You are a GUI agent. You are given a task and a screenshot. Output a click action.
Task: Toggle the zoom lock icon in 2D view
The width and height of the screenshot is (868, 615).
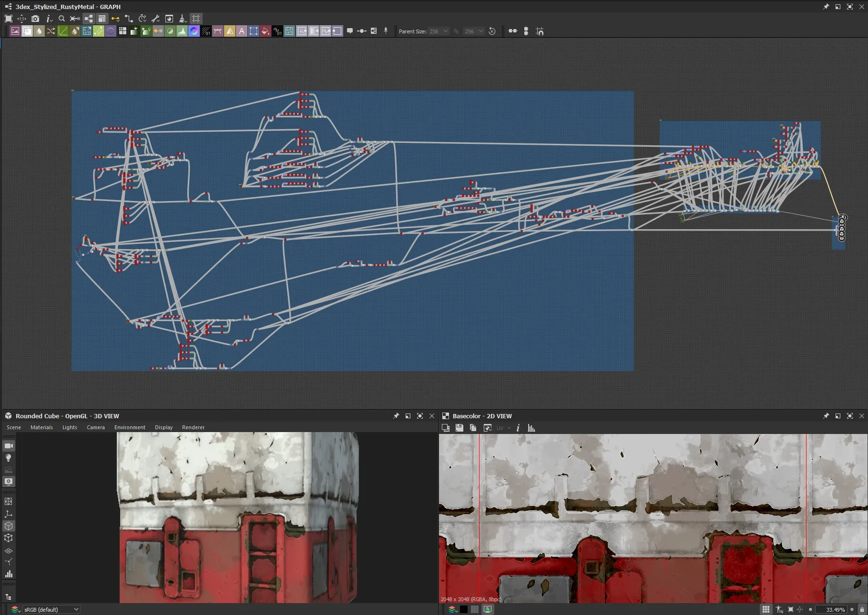click(x=862, y=609)
